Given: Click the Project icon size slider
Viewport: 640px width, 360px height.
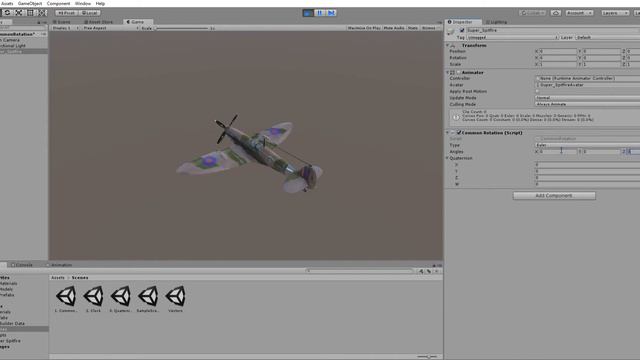Looking at the screenshot, I should tap(428, 357).
